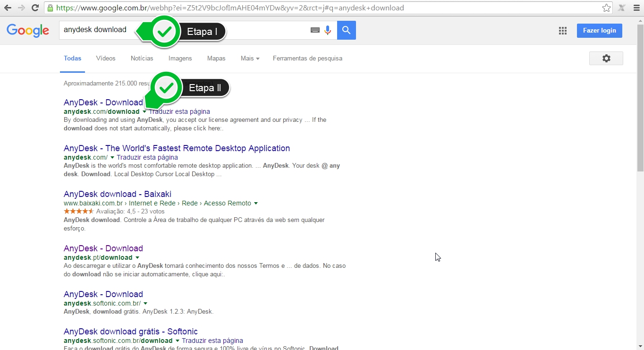Click Traduzir esta página for Softonic download
Screen dimensions: 644x350
pyautogui.click(x=212, y=341)
